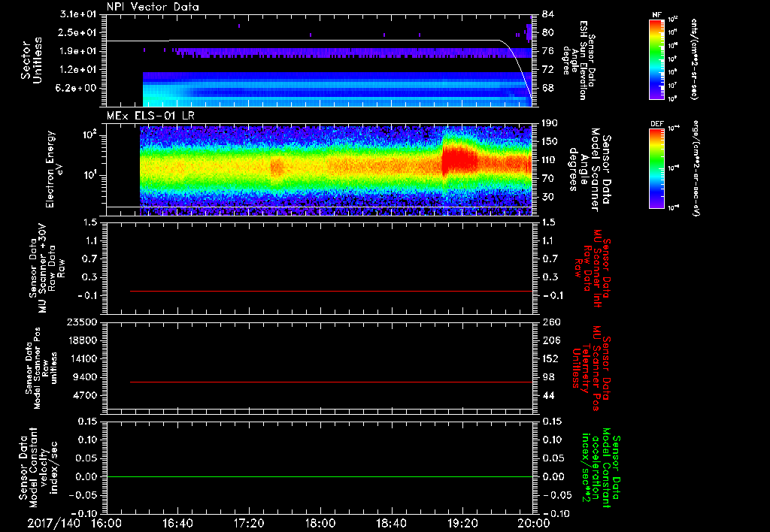Click the red "MU Scanner Pos Telemetry" label
This screenshot has height=532, width=770.
tap(592, 369)
